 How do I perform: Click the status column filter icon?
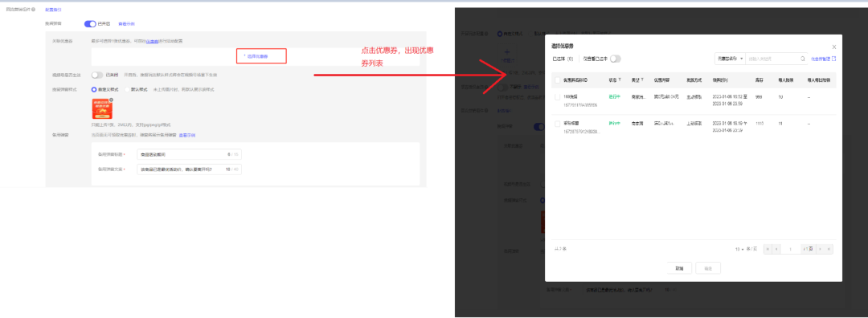[x=620, y=80]
